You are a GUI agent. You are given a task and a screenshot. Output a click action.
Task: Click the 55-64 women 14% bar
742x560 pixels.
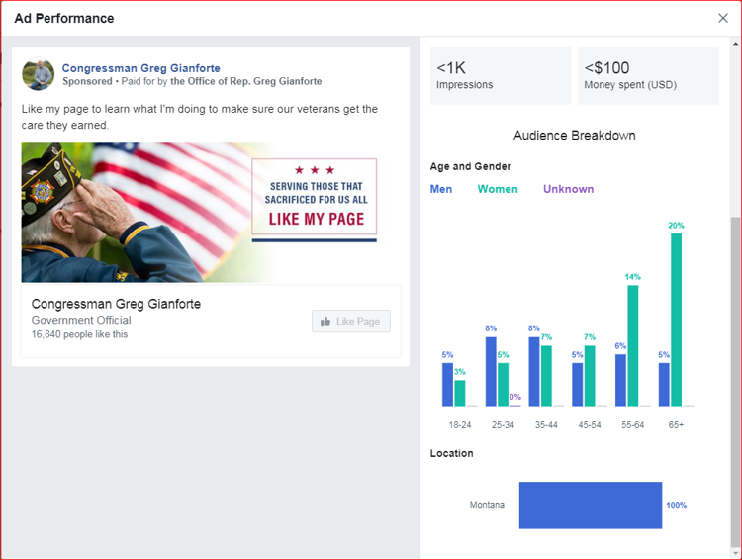(633, 345)
